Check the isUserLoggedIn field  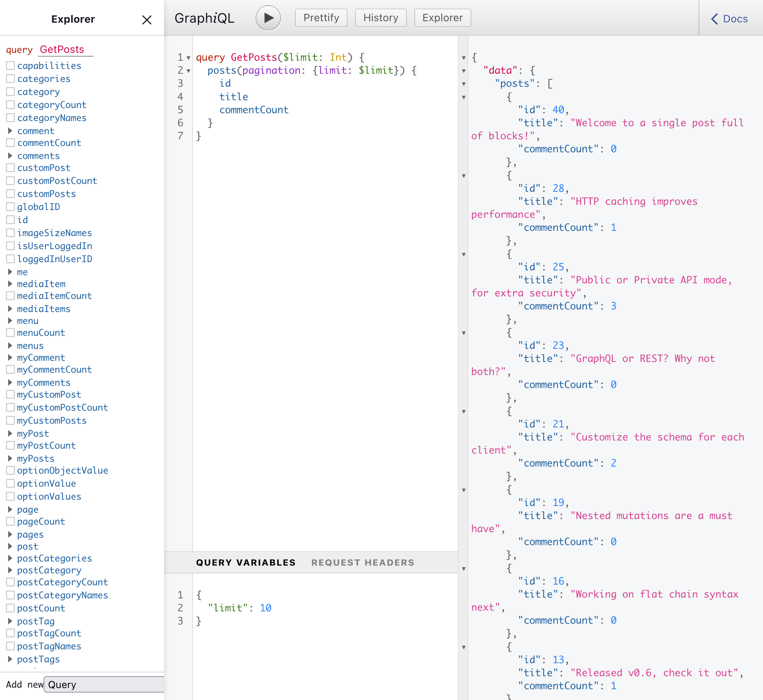tap(10, 246)
